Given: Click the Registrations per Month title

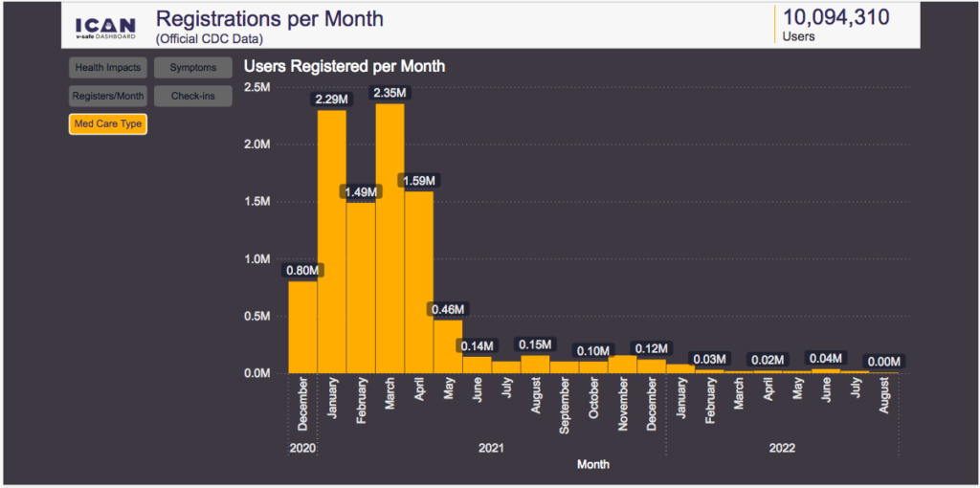Looking at the screenshot, I should [x=269, y=19].
